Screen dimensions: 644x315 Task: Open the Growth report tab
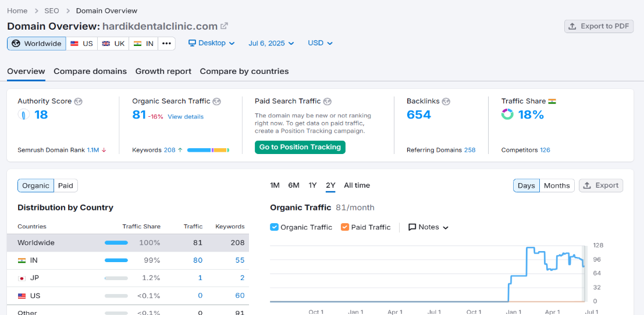pyautogui.click(x=163, y=71)
